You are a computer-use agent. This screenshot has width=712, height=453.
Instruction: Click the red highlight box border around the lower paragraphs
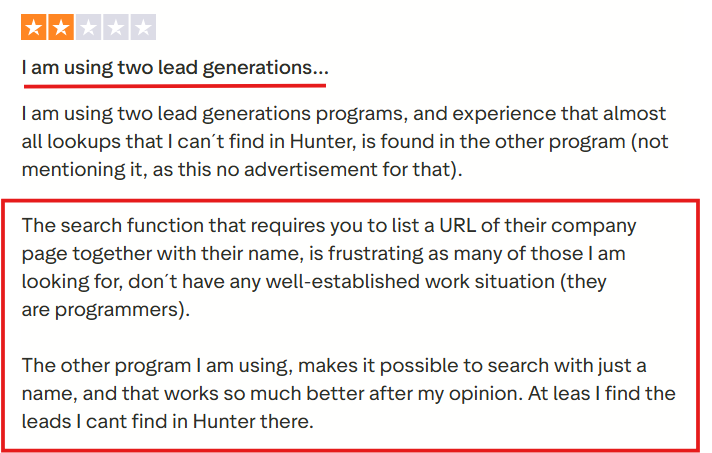(x=351, y=201)
